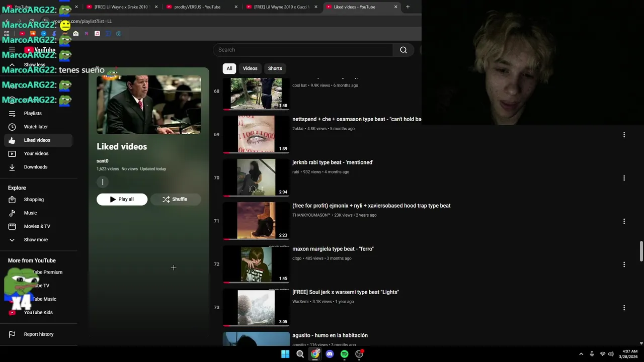Image resolution: width=644 pixels, height=362 pixels.
Task: Open playlist more options three-dot menu
Action: (x=103, y=182)
